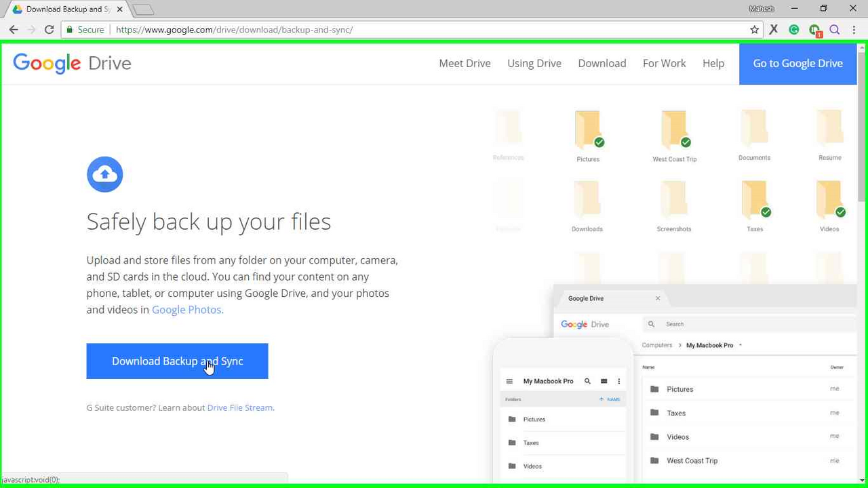868x488 pixels.
Task: Open Using Drive in navigation
Action: click(534, 63)
